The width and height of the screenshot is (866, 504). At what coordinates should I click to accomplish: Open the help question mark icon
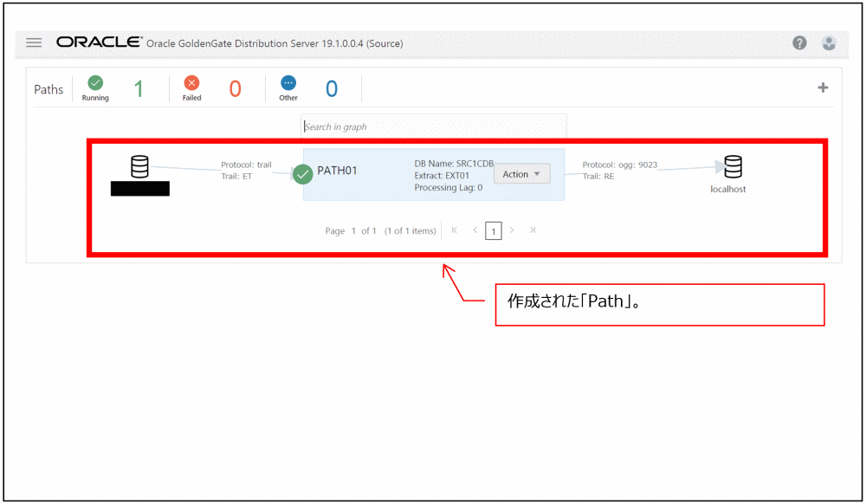(x=799, y=42)
